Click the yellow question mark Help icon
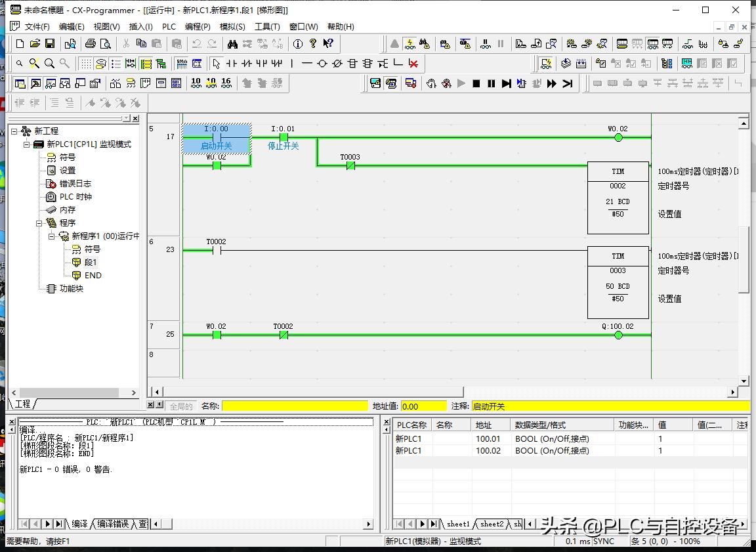This screenshot has height=552, width=756. (x=313, y=44)
